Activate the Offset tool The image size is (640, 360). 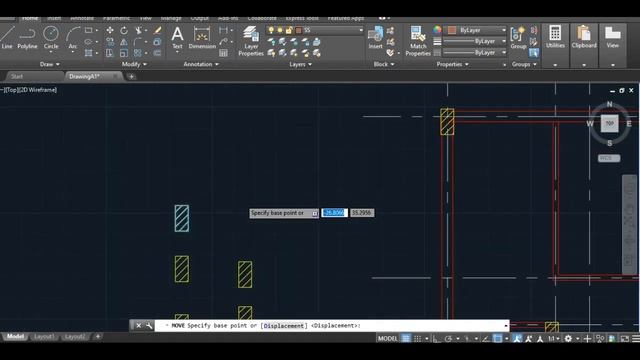(158, 53)
